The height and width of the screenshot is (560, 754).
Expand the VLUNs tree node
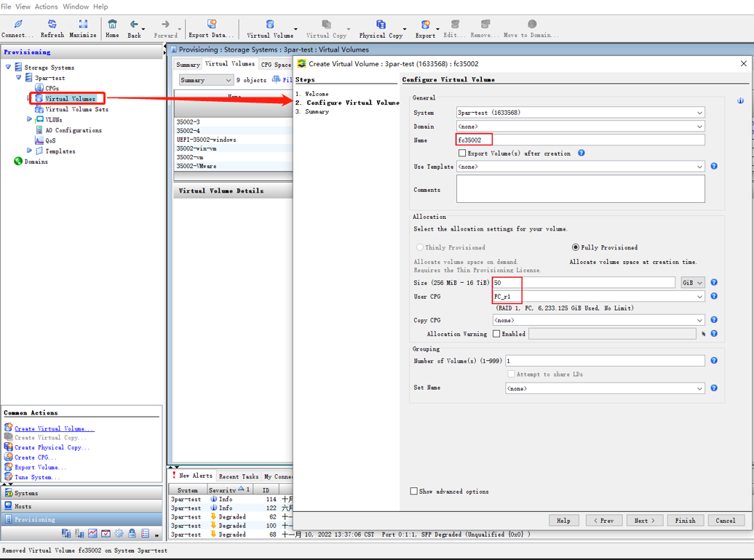[29, 119]
